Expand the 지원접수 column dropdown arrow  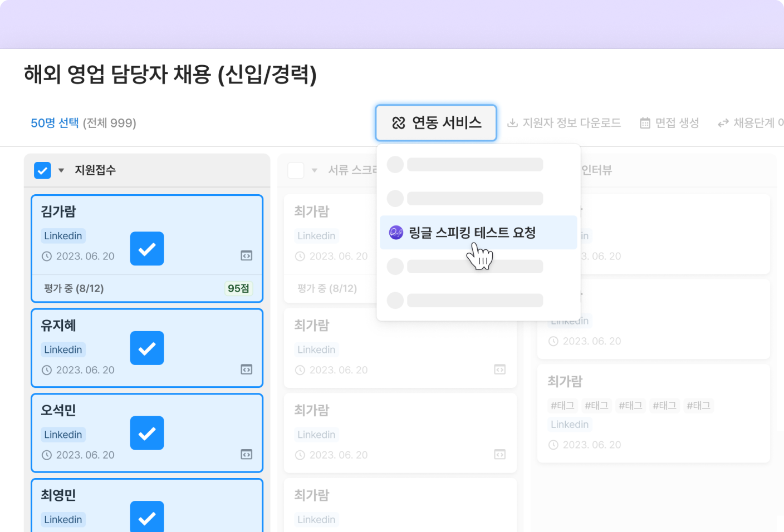pyautogui.click(x=61, y=170)
